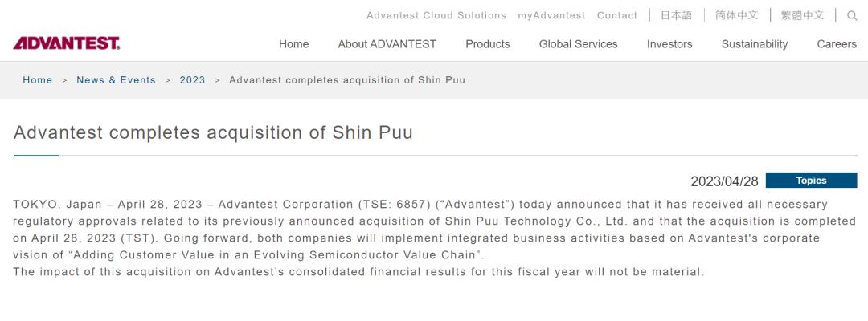
Task: Switch language to 日本語
Action: (x=676, y=15)
